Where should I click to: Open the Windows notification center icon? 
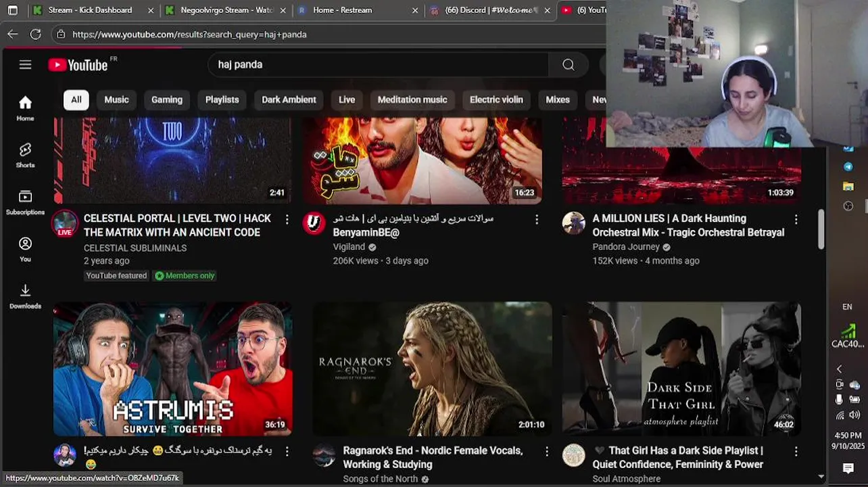pyautogui.click(x=848, y=467)
